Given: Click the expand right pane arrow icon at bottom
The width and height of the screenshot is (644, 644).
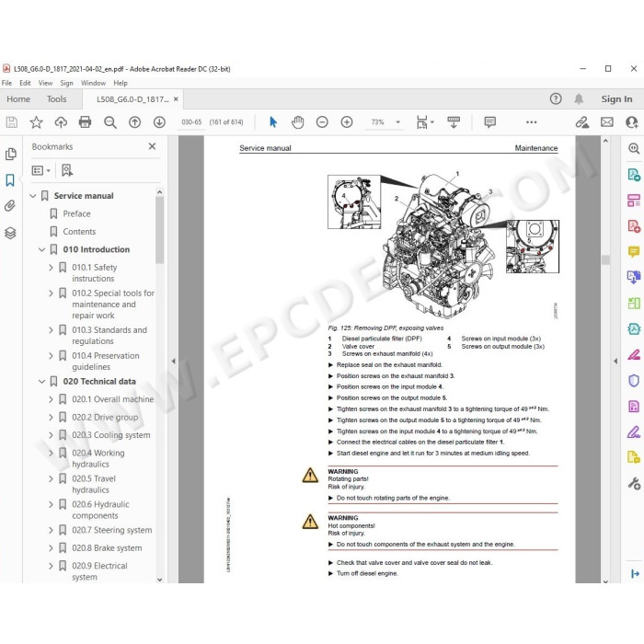Looking at the screenshot, I should [635, 574].
